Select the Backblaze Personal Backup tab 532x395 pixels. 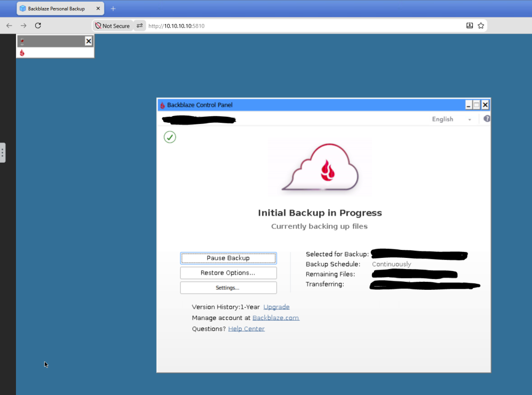tap(61, 9)
